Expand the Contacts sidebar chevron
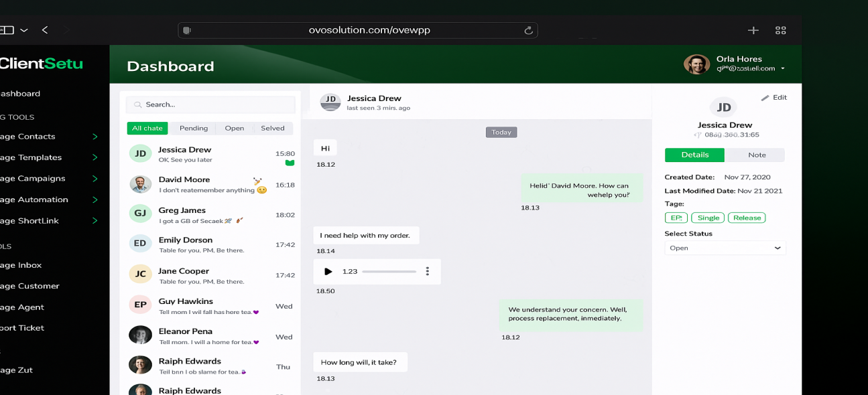Screen dimensions: 868x395 click(95, 137)
